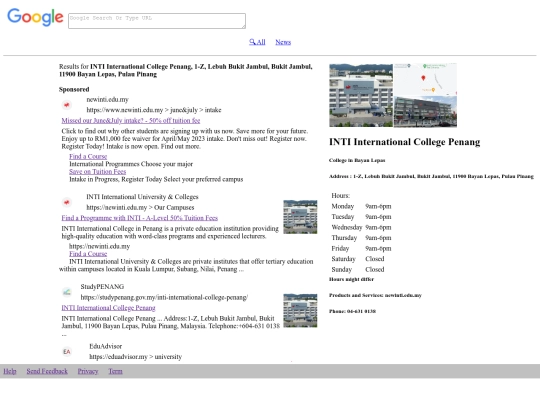Click 'https://eduadvisor.my > university' URL text
540x405 pixels.
[x=136, y=357]
